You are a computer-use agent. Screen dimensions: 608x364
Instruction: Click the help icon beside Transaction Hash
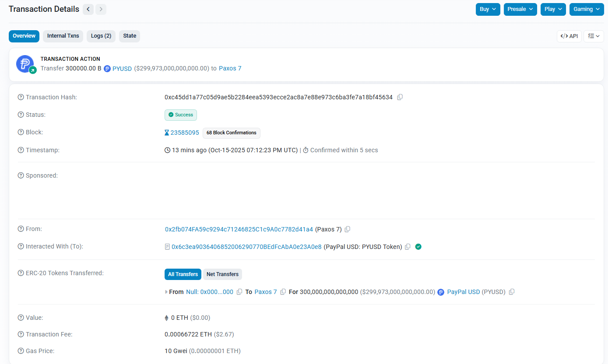[x=21, y=97]
